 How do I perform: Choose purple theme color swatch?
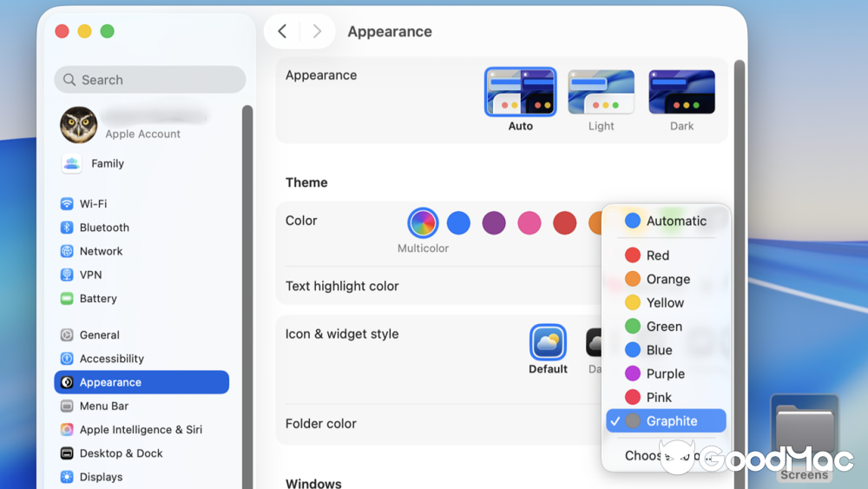494,222
